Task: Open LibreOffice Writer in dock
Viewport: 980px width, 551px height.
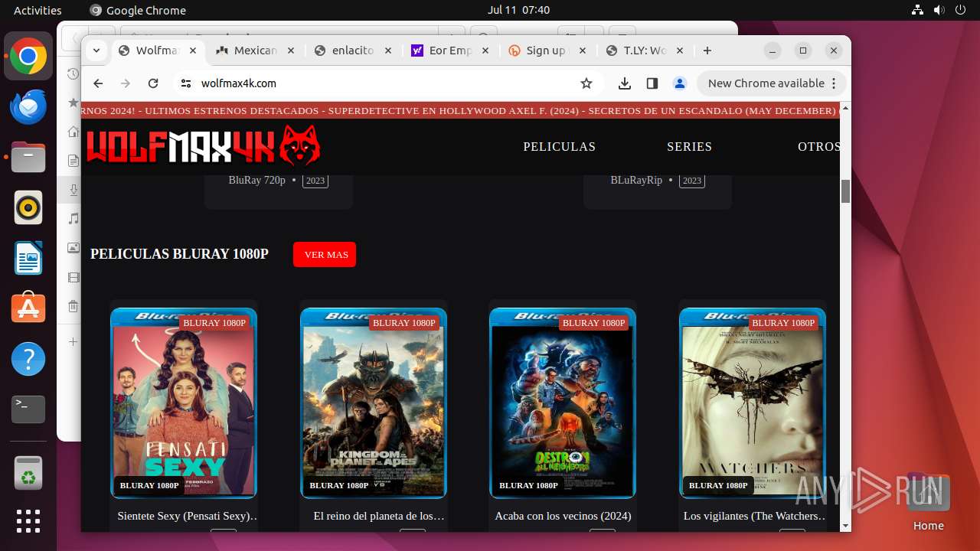Action: pos(28,258)
